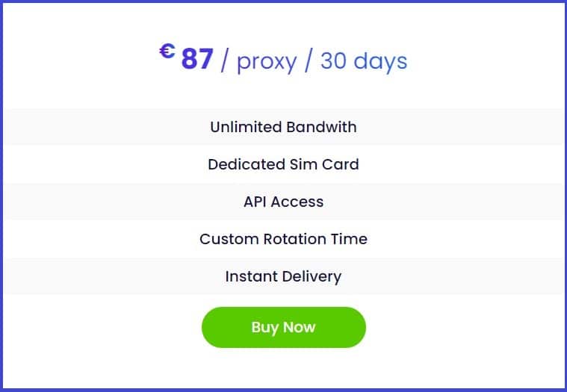Click the word Unlimited
Image resolution: width=567 pixels, height=392 pixels.
pyautogui.click(x=246, y=127)
